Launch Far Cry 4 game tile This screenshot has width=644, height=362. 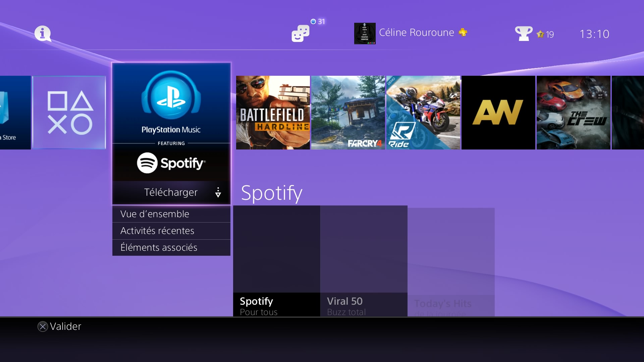(348, 113)
